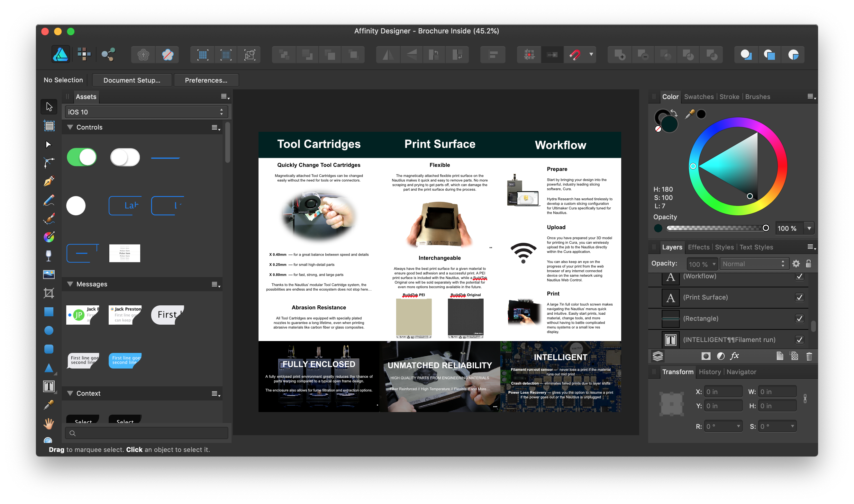
Task: Click the Mask Layer icon
Action: pyautogui.click(x=705, y=356)
